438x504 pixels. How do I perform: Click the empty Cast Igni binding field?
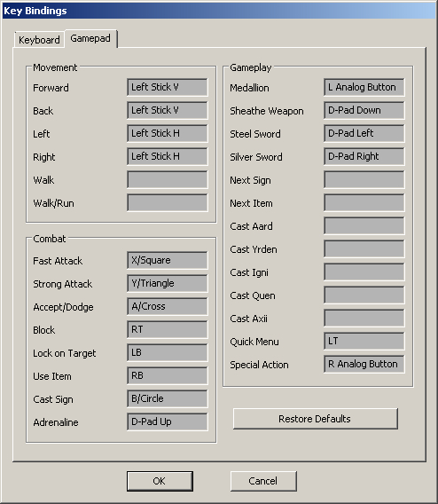(x=364, y=272)
